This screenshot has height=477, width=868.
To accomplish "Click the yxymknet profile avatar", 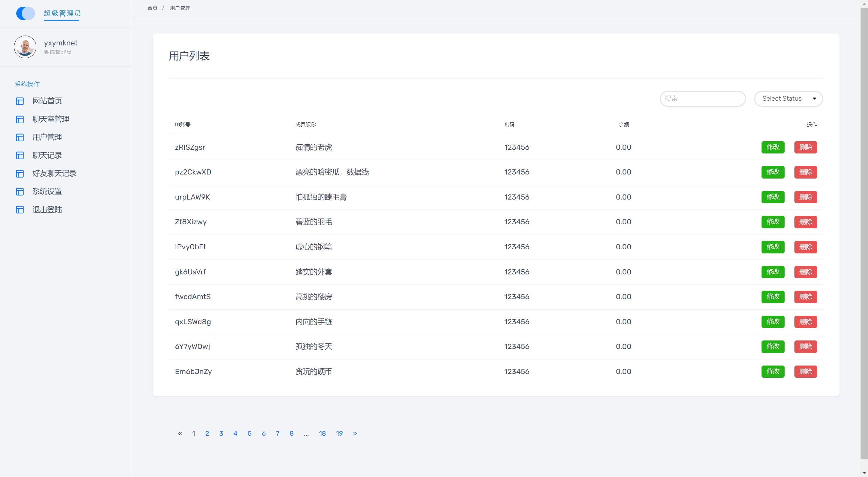I will click(x=25, y=47).
